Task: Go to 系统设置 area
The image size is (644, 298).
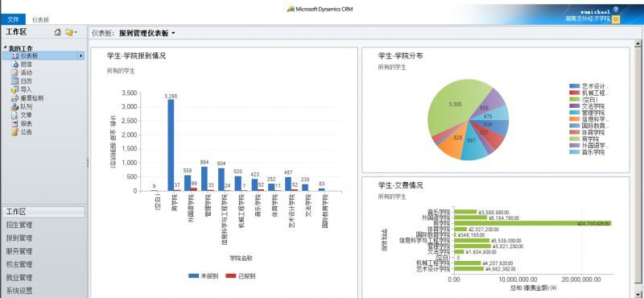Action: [x=19, y=291]
